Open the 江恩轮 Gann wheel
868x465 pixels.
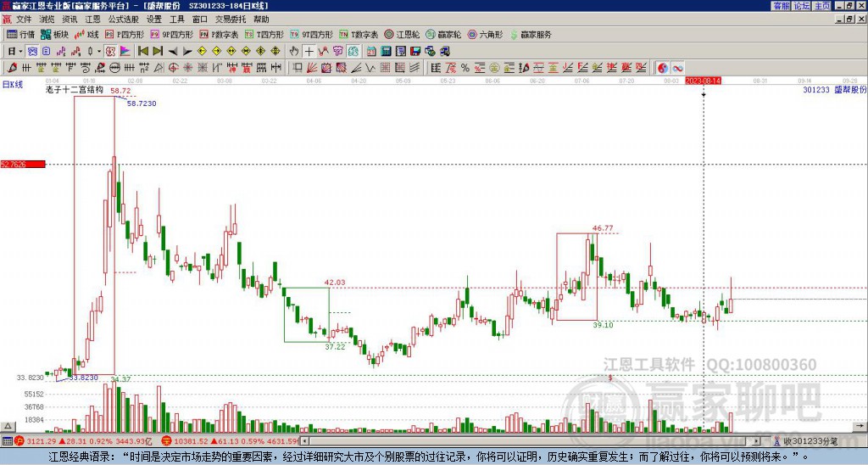pyautogui.click(x=402, y=34)
